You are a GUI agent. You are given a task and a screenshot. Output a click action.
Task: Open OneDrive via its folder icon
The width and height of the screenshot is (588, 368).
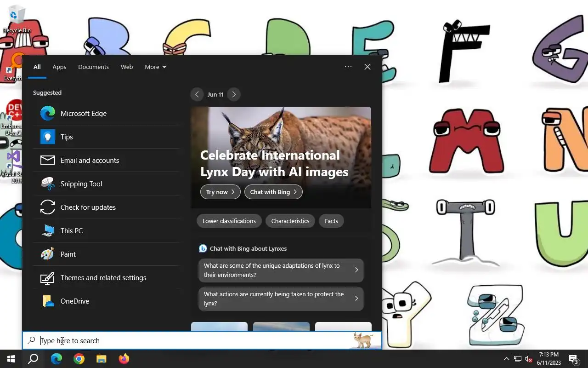coord(48,301)
